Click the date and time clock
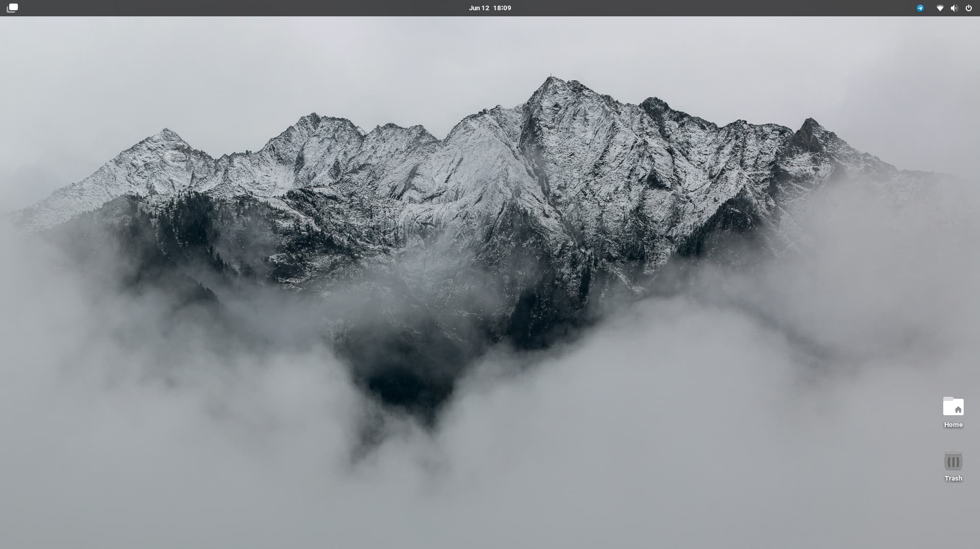This screenshot has height=549, width=980. coord(490,8)
